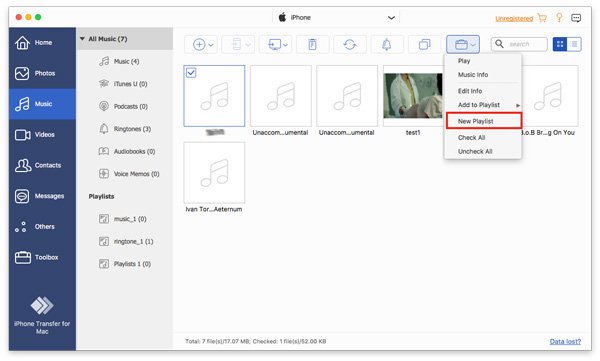Expand the Tools briefcase dropdown arrow
The image size is (600, 361).
tap(473, 45)
